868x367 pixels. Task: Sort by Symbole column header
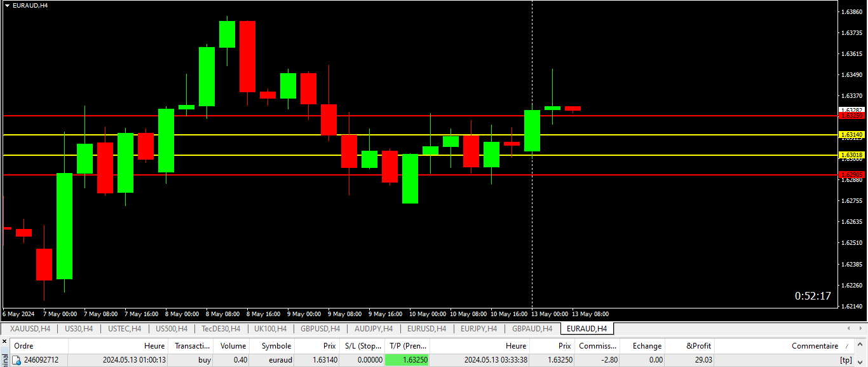pyautogui.click(x=272, y=346)
